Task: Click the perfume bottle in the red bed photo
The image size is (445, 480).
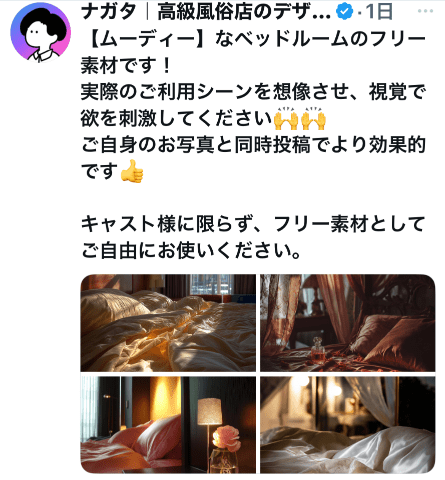Action: click(317, 350)
